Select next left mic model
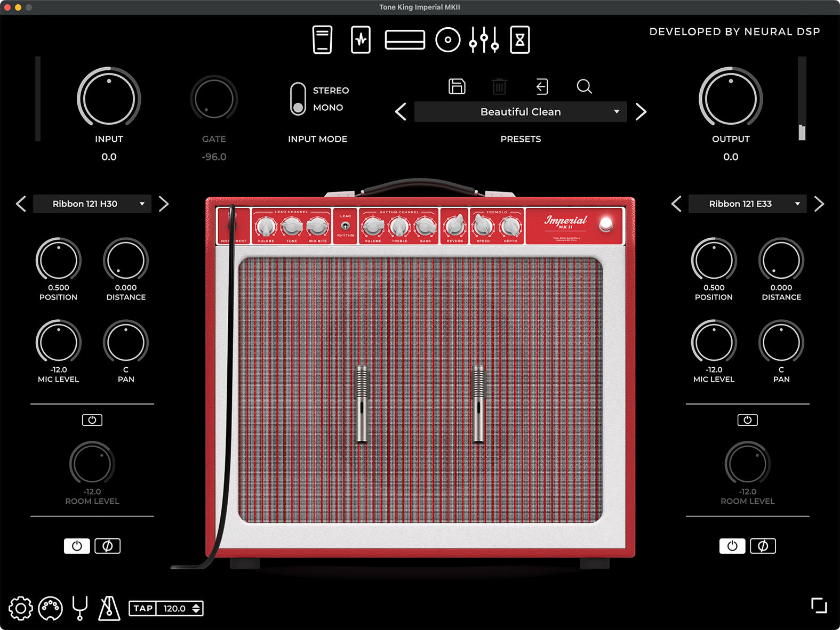 click(x=164, y=204)
